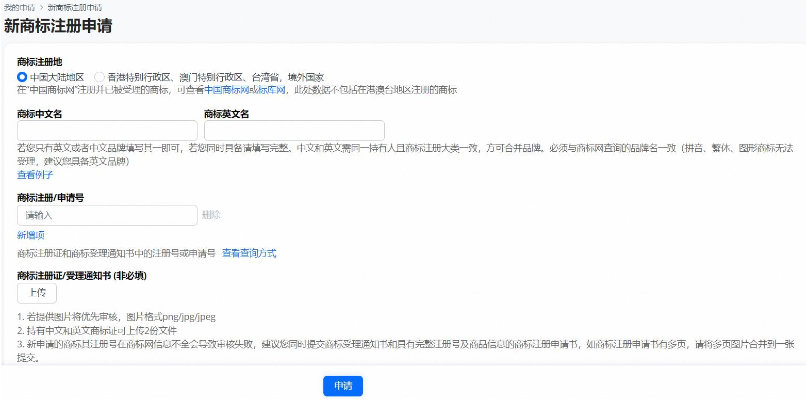Click 商标注册证/受理通知书 (非必填) label
This screenshot has width=808, height=403.
82,275
